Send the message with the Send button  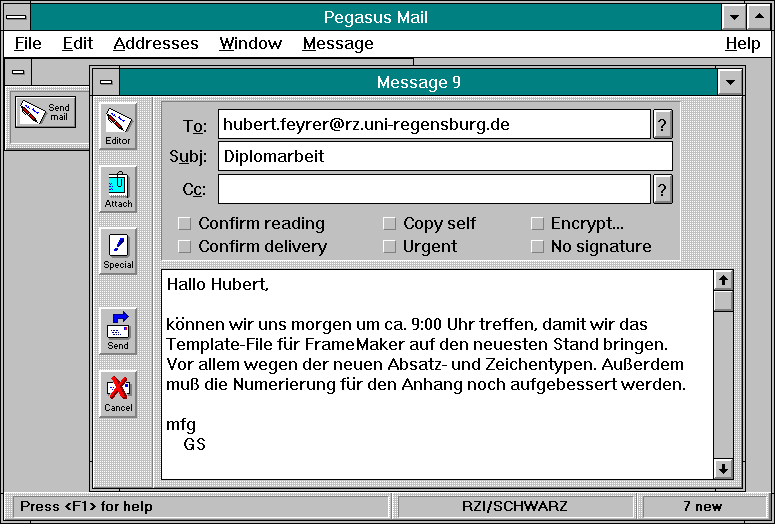118,331
